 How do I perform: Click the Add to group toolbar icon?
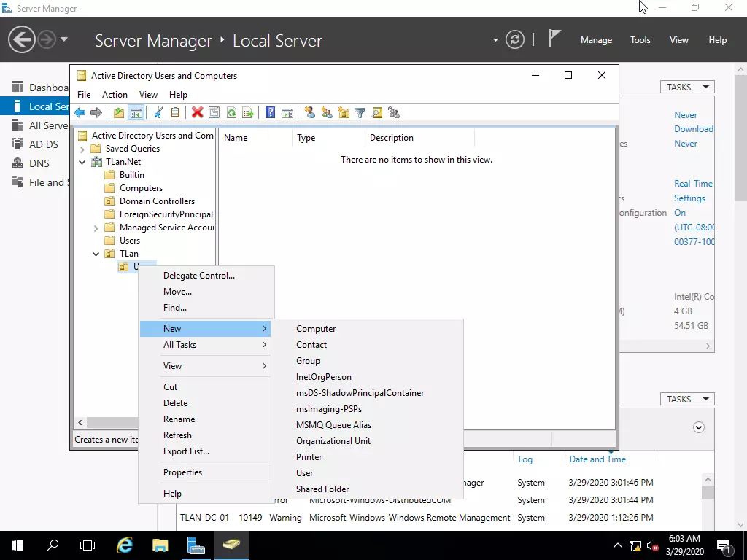[x=394, y=113]
